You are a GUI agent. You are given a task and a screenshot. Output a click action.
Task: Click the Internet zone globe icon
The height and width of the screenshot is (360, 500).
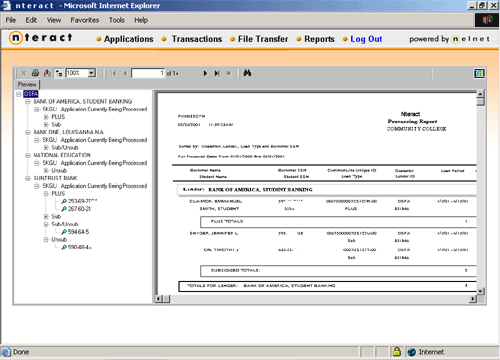412,352
